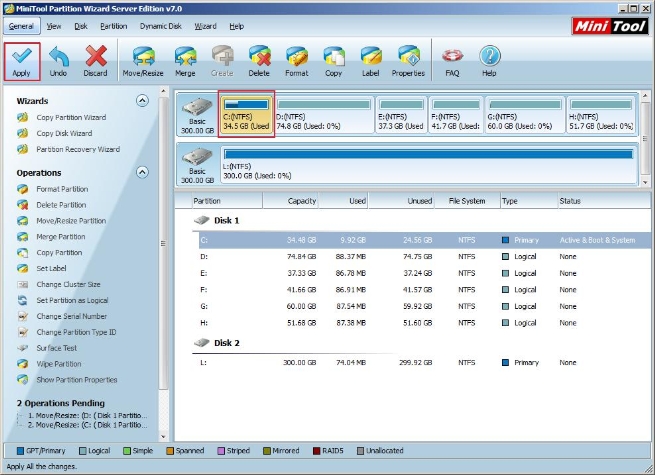655x475 pixels.
Task: Choose Merge Partition in sidebar
Action: point(61,236)
